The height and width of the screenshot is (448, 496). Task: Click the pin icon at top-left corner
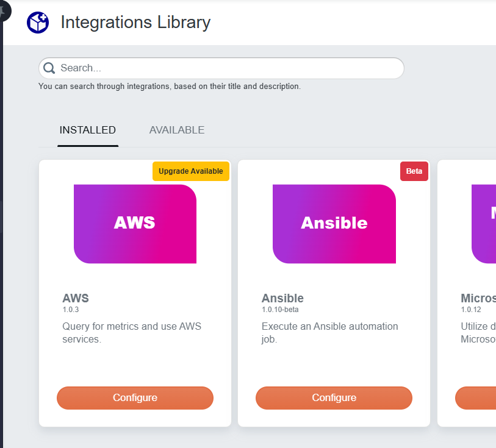[2, 10]
